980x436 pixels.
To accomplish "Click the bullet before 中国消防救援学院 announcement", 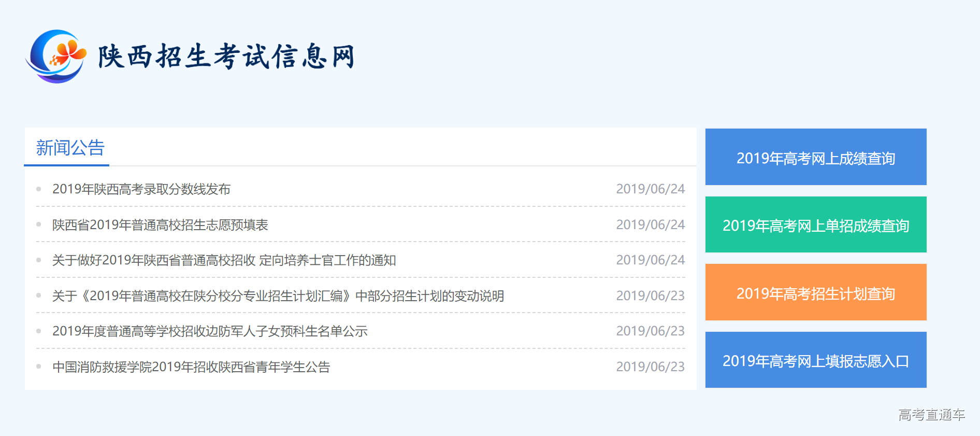I will pos(39,367).
